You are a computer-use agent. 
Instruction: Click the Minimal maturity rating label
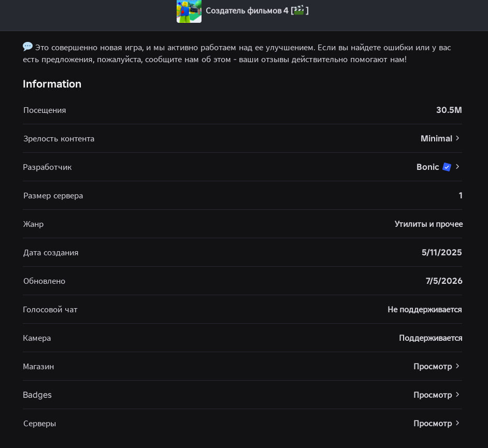436,138
